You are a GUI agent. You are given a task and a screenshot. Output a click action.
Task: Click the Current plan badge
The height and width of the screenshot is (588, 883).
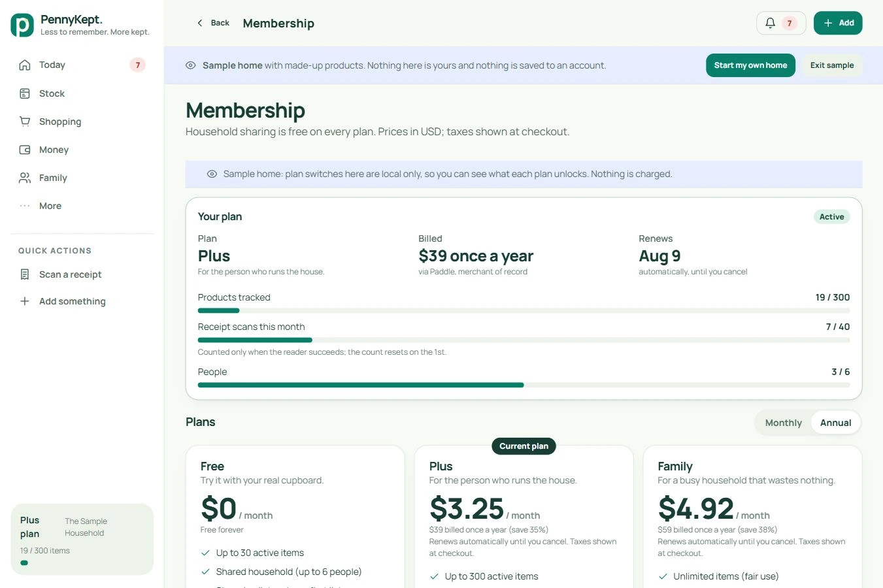(524, 446)
